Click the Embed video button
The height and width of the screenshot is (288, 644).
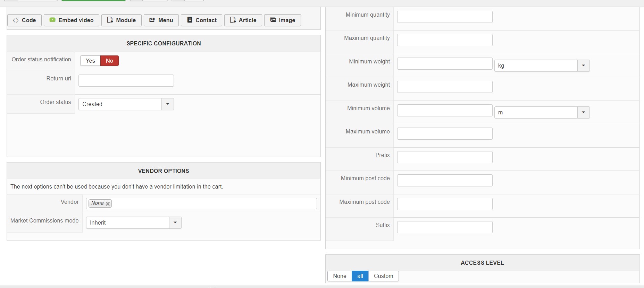[71, 20]
